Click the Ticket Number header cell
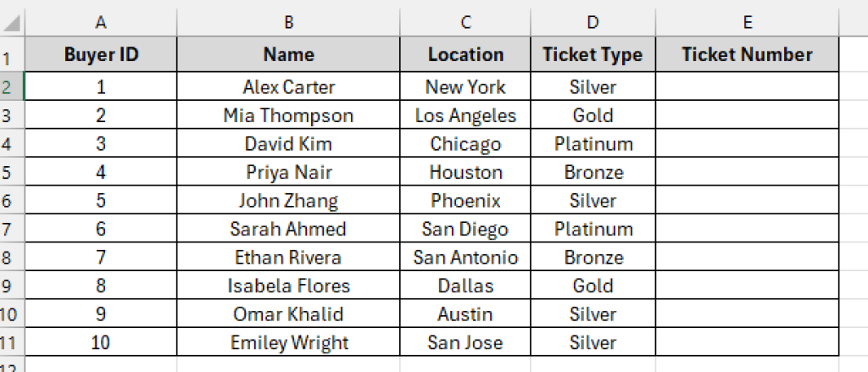This screenshot has height=372, width=868. pyautogui.click(x=748, y=54)
